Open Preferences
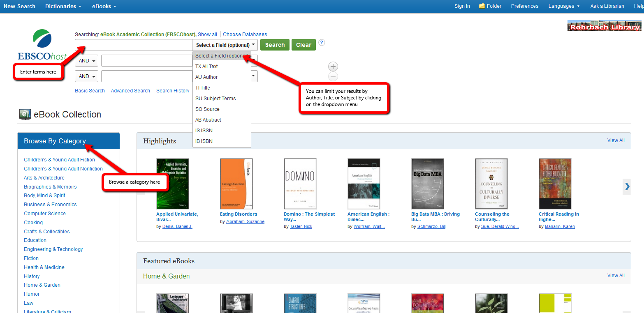 click(525, 6)
